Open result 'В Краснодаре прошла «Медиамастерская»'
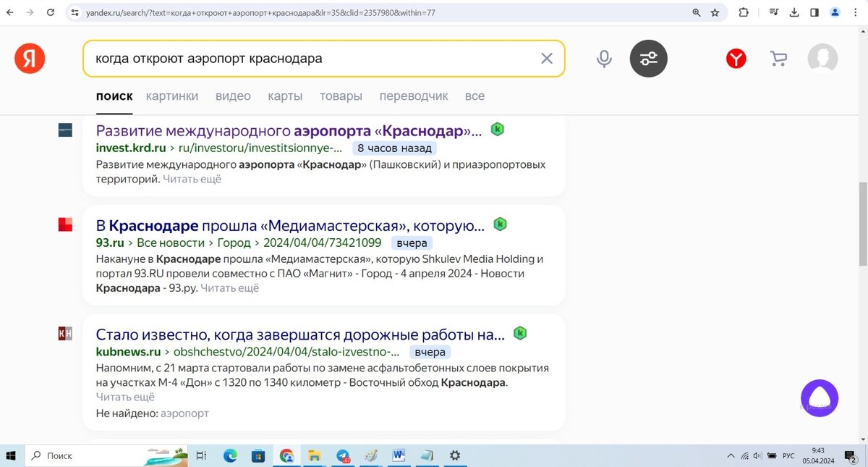Screen dimensions: 868x467 290,226
